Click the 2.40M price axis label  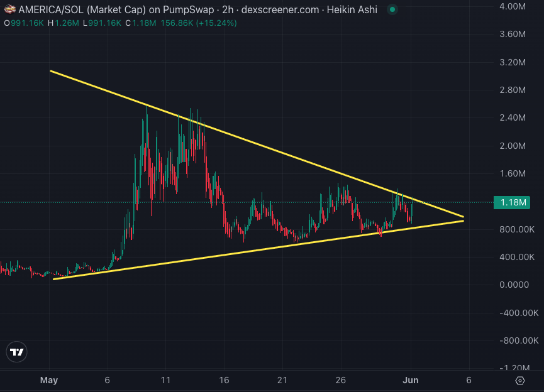pos(513,118)
